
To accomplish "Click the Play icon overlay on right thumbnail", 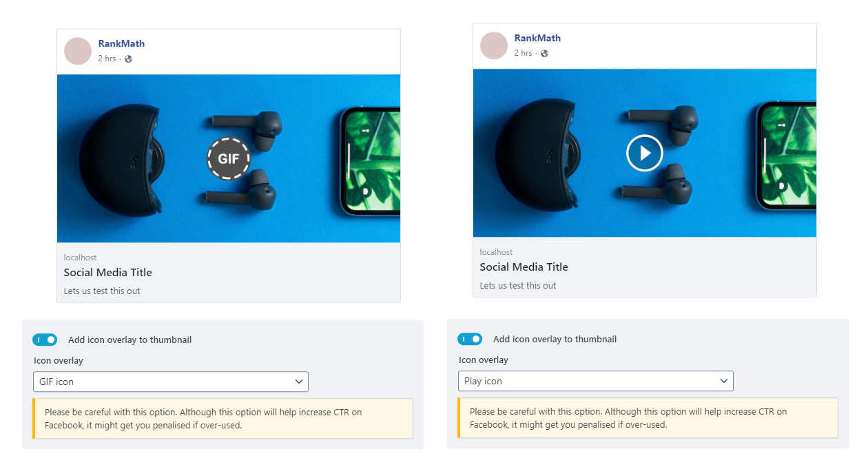I will [644, 153].
